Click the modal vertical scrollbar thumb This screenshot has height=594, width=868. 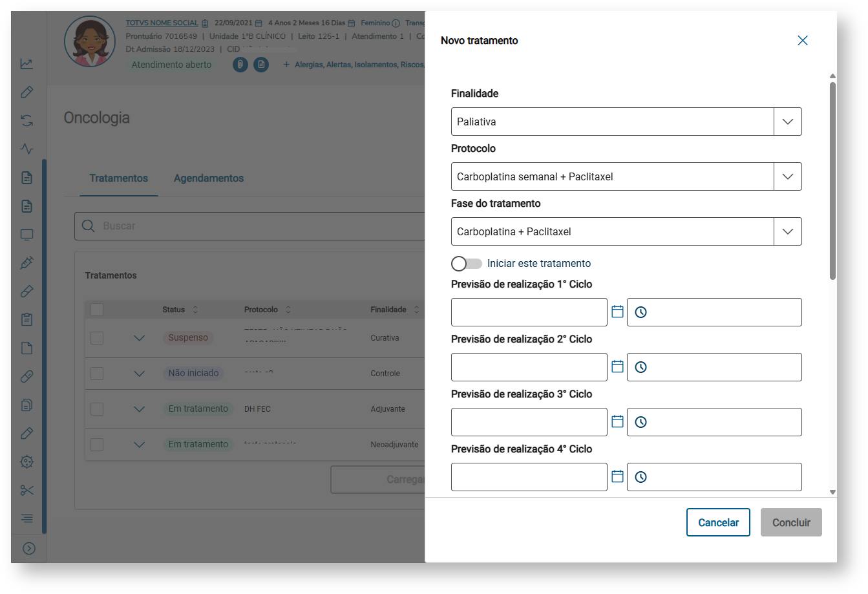click(x=832, y=181)
